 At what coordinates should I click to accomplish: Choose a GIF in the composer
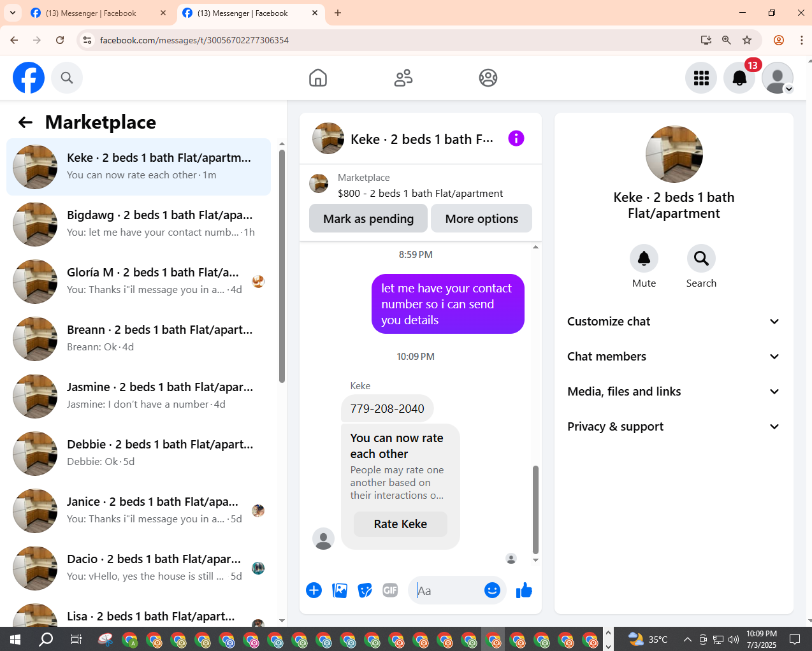[x=390, y=590]
